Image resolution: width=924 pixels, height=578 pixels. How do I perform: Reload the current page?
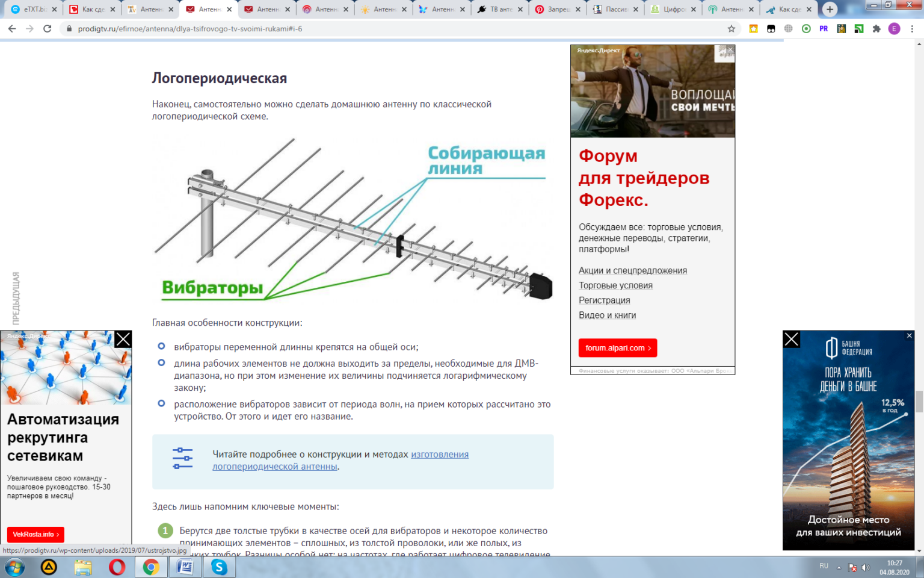click(x=48, y=28)
